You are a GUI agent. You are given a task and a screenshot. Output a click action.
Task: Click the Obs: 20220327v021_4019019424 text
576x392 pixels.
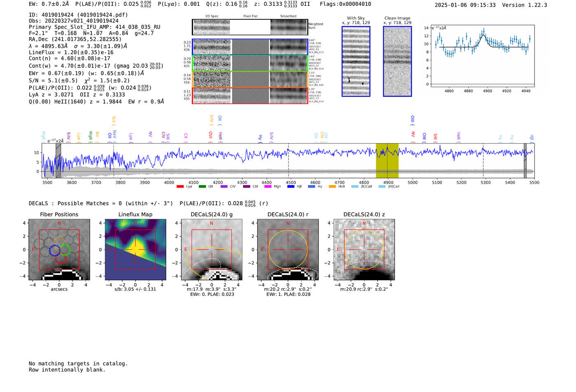pos(74,21)
